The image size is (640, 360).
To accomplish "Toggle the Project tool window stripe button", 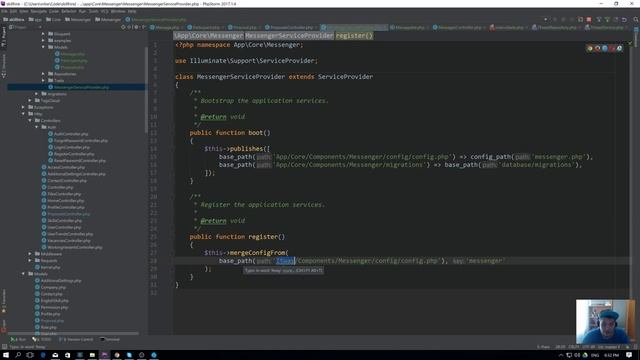I will click(x=4, y=37).
